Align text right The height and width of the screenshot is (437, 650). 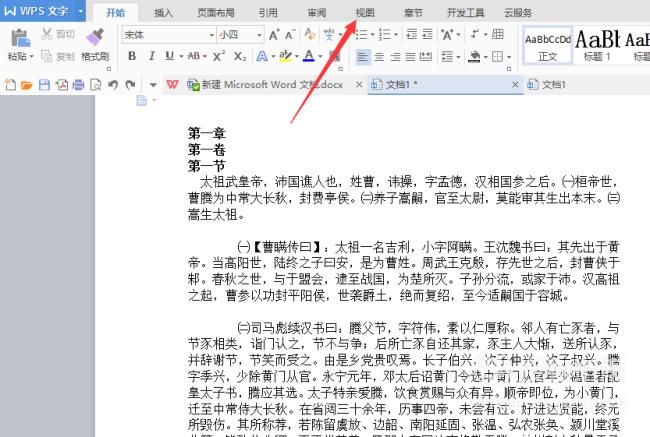395,56
